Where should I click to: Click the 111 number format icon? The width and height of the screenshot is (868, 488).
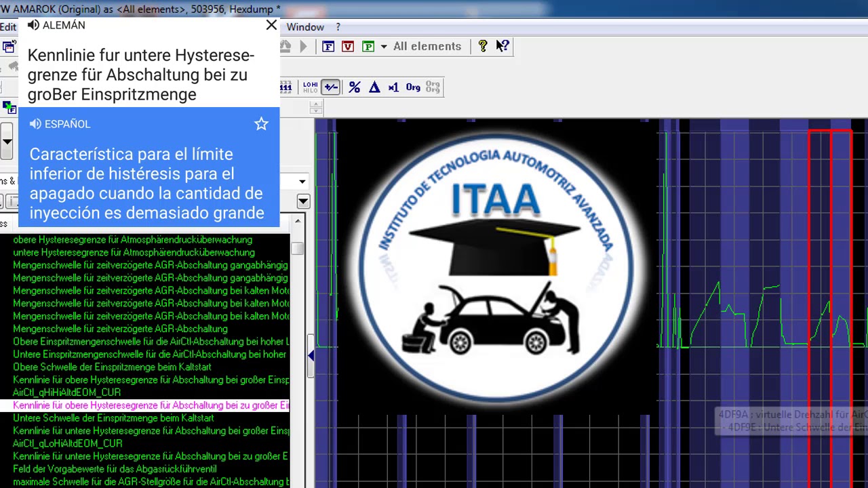[x=286, y=87]
